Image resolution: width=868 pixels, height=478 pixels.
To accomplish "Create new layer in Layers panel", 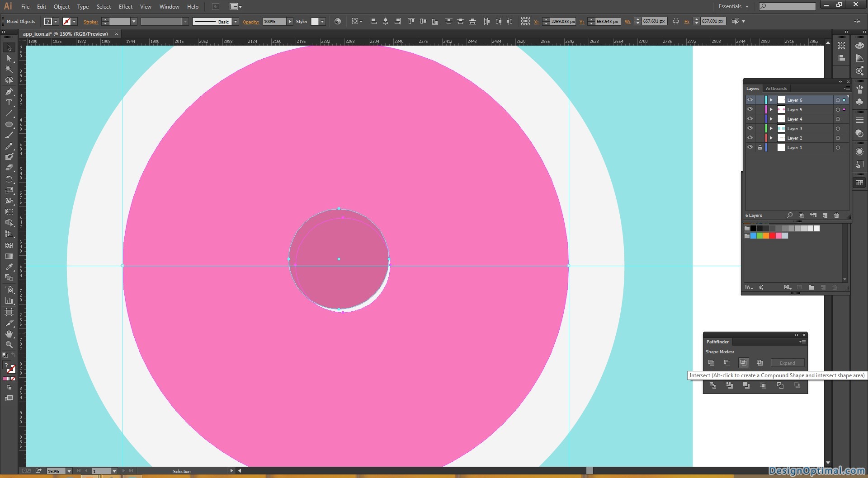I will point(825,216).
